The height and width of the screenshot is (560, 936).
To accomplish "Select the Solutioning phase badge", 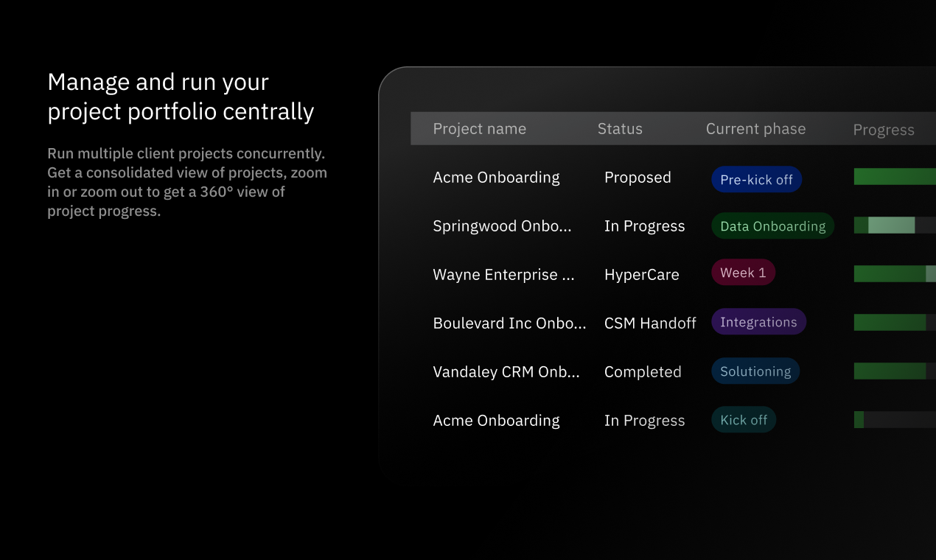I will tap(755, 371).
